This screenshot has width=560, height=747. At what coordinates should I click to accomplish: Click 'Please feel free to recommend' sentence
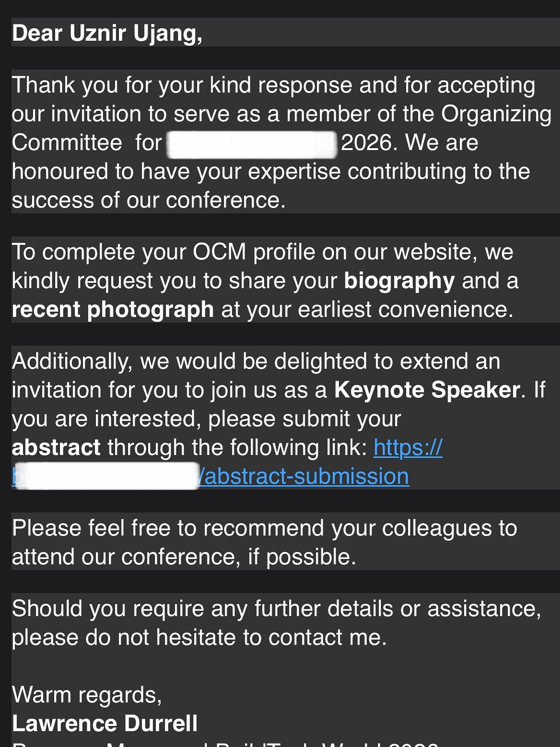264,528
